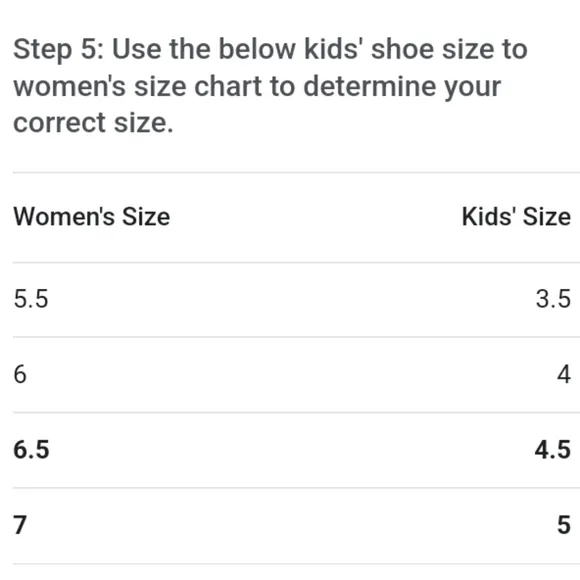Select the bold women's size 7 value
Image resolution: width=580 pixels, height=580 pixels.
click(x=20, y=525)
